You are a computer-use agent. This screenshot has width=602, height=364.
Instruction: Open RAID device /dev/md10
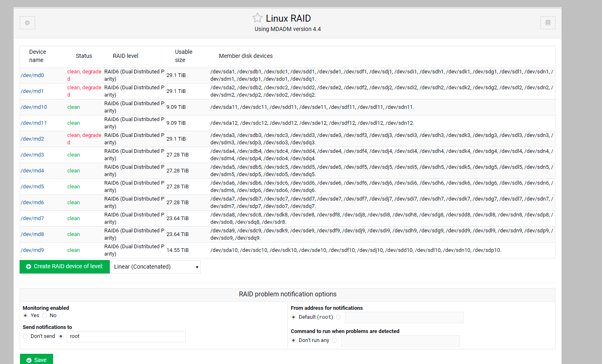[x=34, y=107]
